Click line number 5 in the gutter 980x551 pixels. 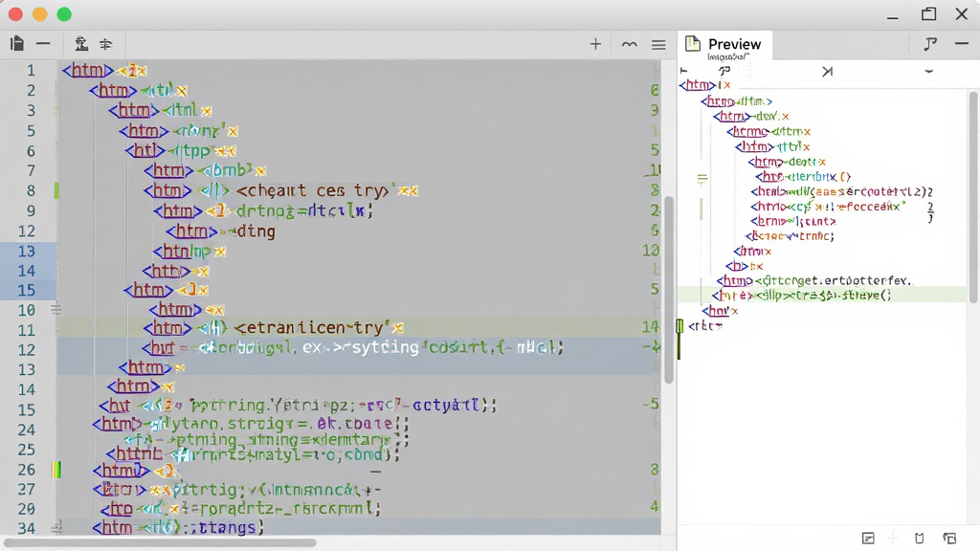[x=31, y=131]
